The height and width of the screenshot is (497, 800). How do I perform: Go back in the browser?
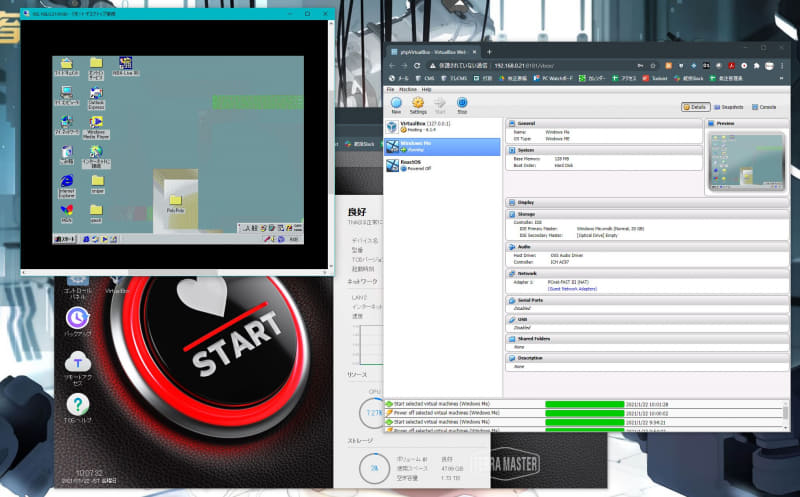[391, 66]
